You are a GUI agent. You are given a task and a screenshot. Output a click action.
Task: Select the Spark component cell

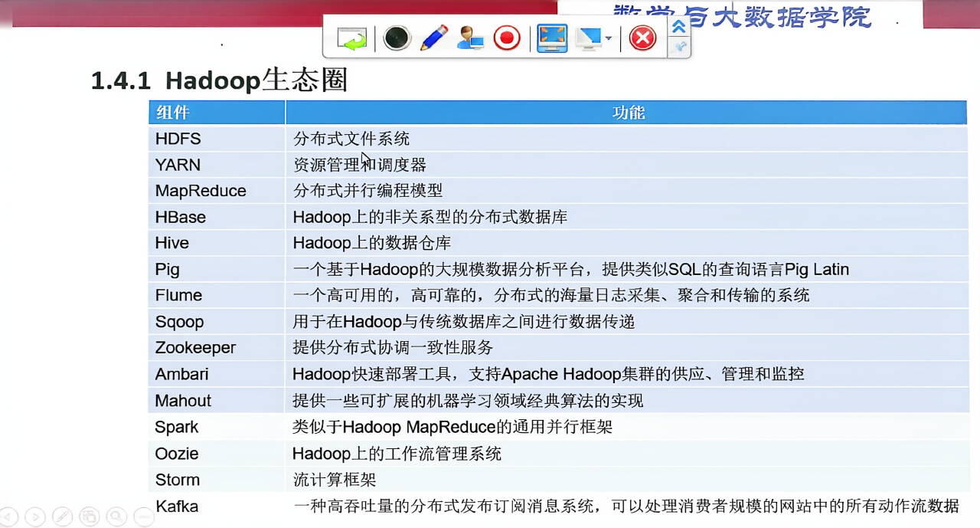coord(216,427)
